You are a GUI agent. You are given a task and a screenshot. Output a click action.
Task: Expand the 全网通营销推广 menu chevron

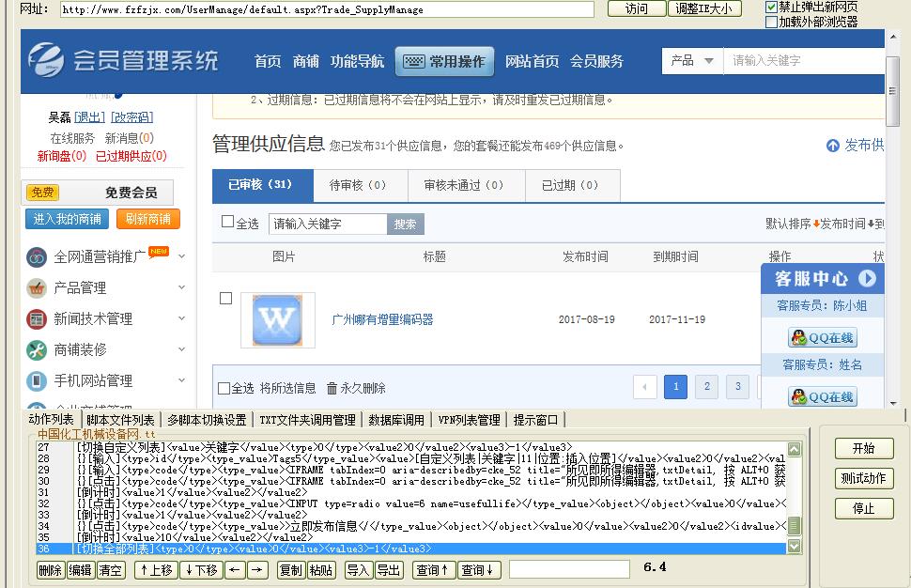[182, 256]
